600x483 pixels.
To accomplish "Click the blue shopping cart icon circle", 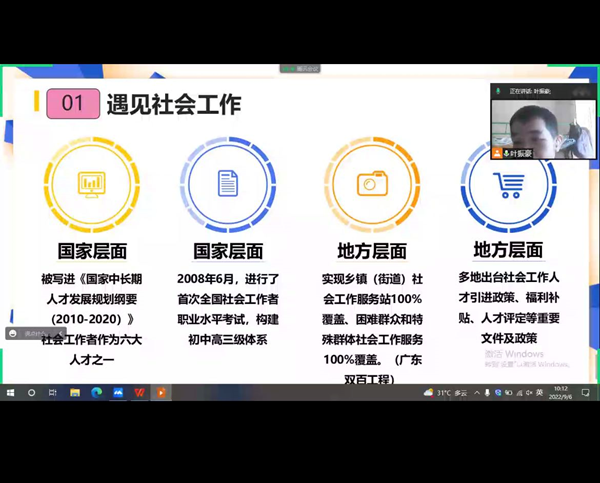I will (508, 184).
